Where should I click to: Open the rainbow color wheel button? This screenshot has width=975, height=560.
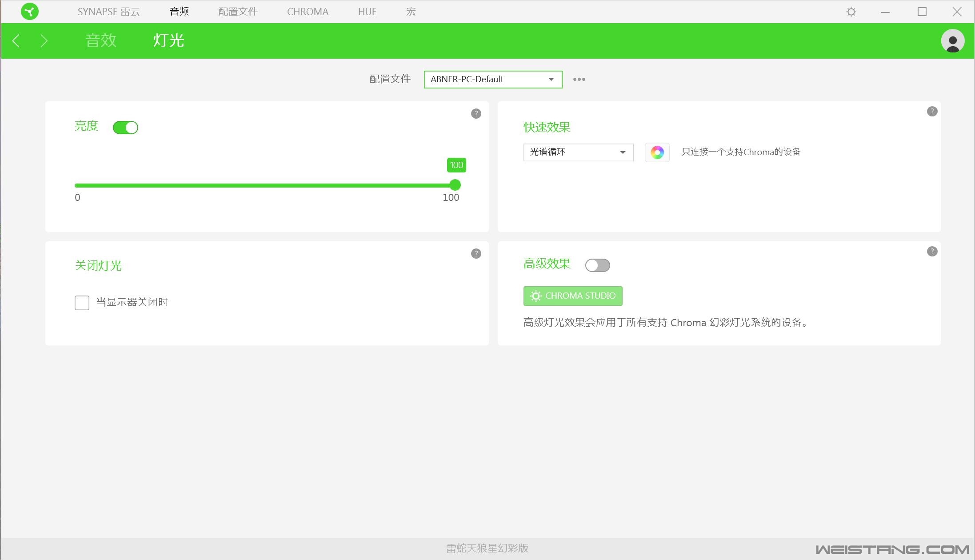pyautogui.click(x=657, y=152)
